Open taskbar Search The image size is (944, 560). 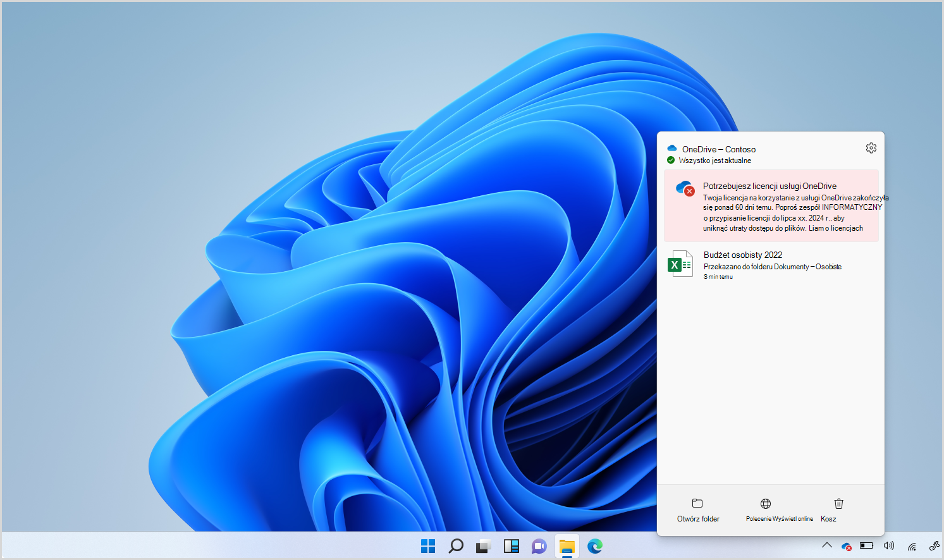(x=456, y=546)
